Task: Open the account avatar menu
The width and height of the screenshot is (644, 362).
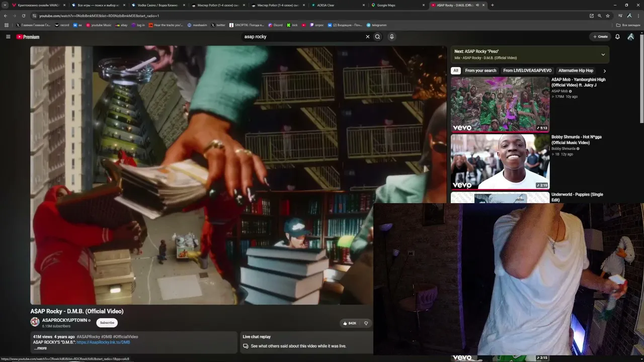Action: coord(630,37)
